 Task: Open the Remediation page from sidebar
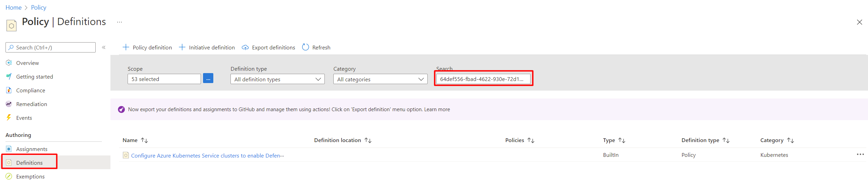(32, 104)
